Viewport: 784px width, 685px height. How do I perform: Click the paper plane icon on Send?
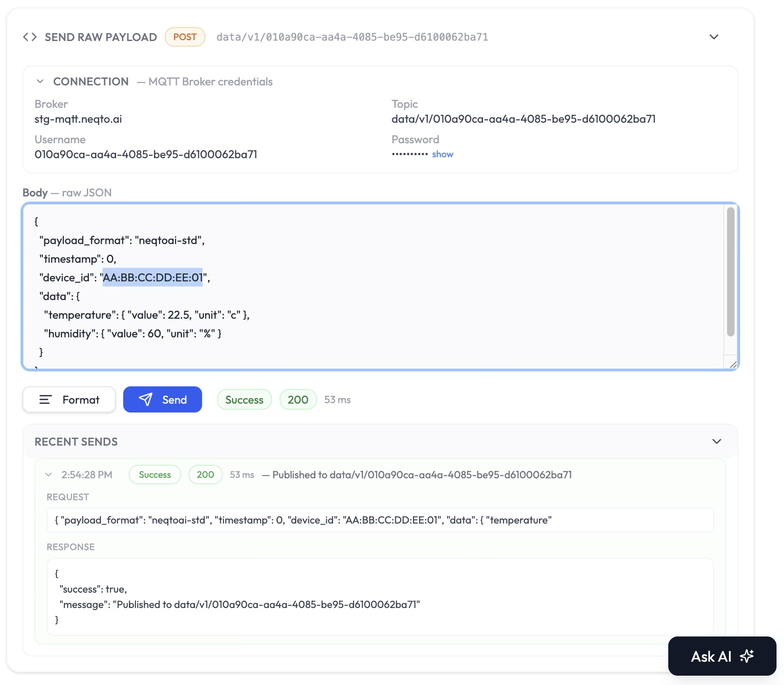click(x=146, y=399)
